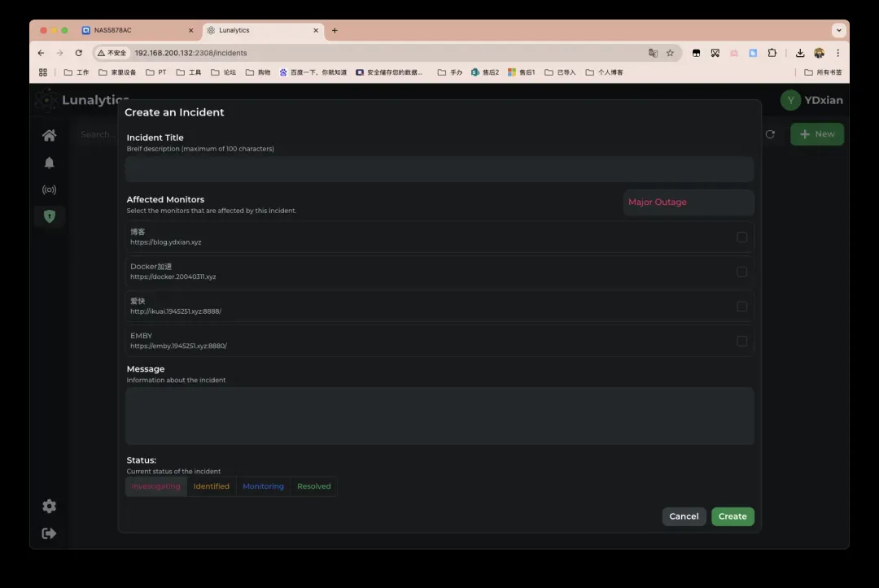Open the 所有书签 bookmarks folder
This screenshot has width=879, height=588.
(823, 72)
